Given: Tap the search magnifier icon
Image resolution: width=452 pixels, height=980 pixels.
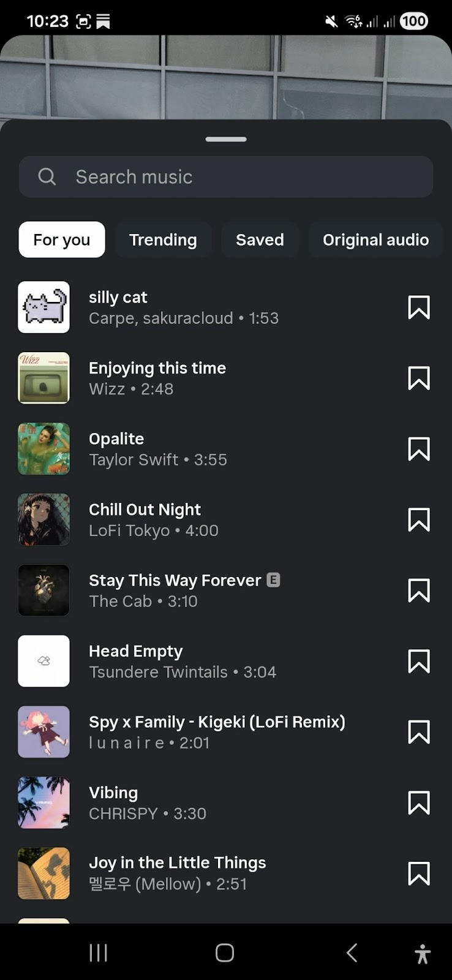Looking at the screenshot, I should [x=47, y=177].
